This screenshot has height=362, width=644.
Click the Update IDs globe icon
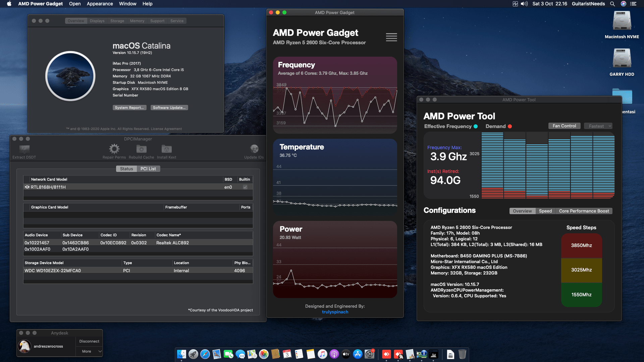pyautogui.click(x=254, y=149)
